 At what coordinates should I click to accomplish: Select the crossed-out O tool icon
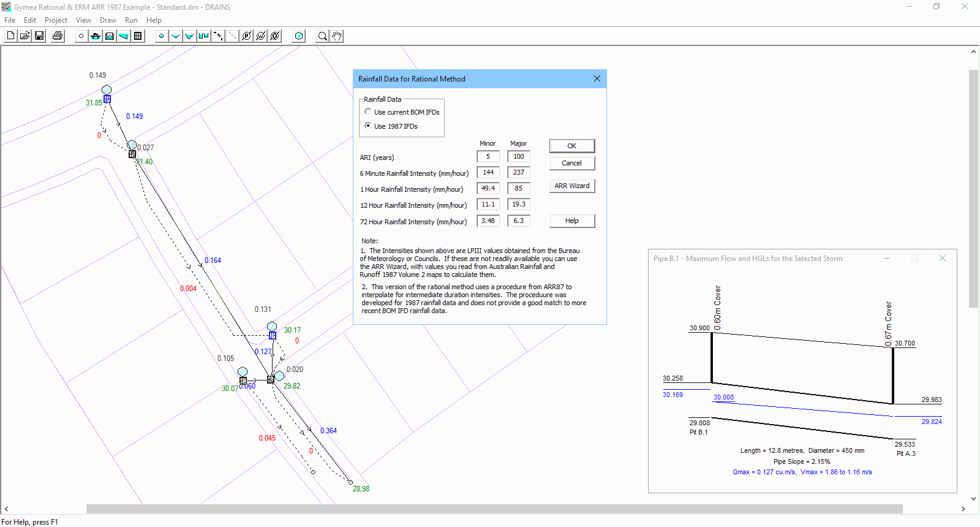click(x=274, y=36)
